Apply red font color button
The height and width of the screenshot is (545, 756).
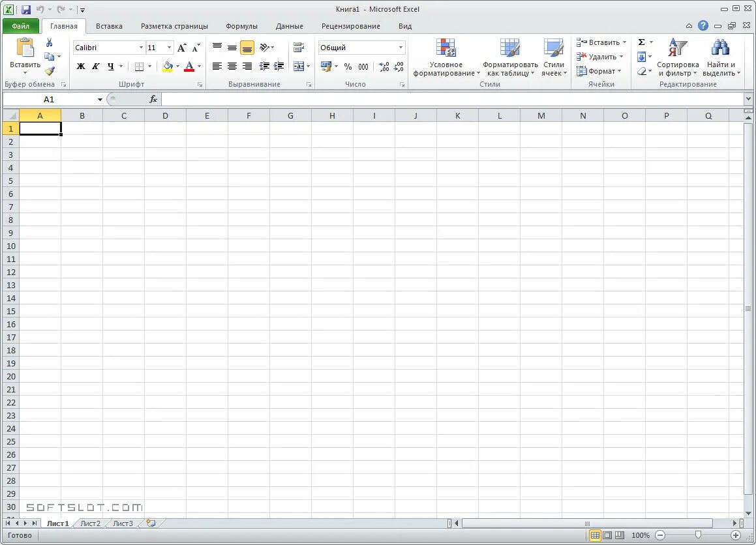tap(189, 66)
